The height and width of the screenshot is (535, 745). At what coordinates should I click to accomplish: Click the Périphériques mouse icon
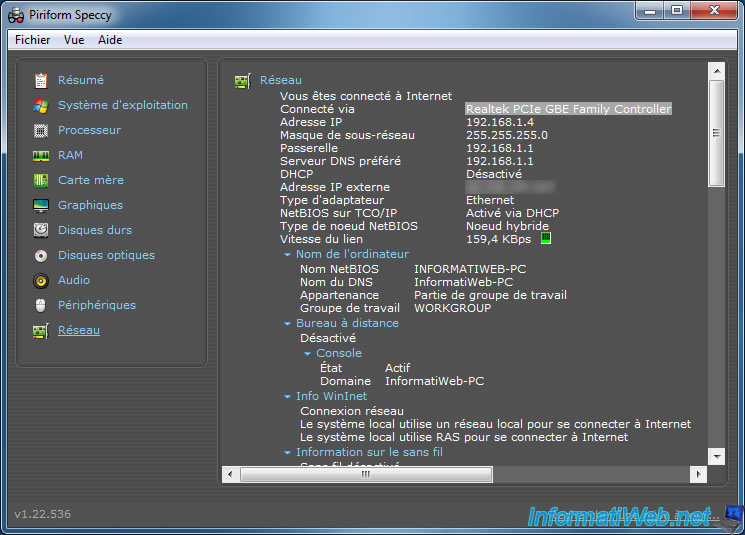[41, 306]
